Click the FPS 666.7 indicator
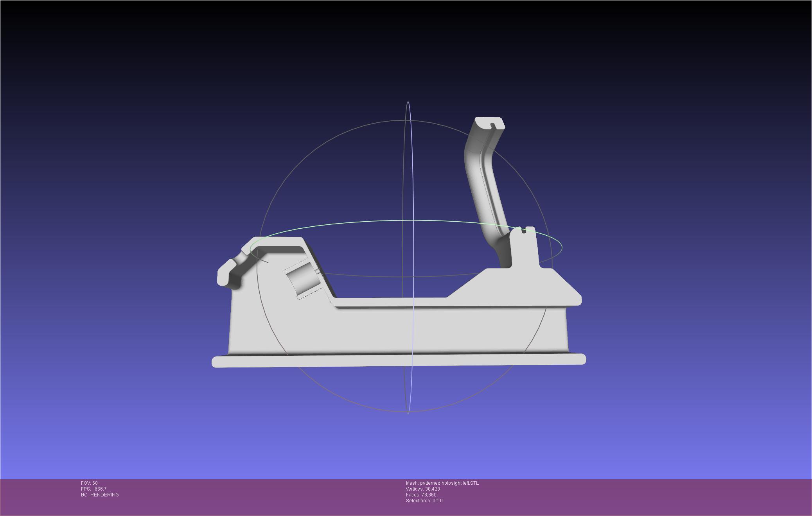This screenshot has height=516, width=812. click(x=93, y=489)
